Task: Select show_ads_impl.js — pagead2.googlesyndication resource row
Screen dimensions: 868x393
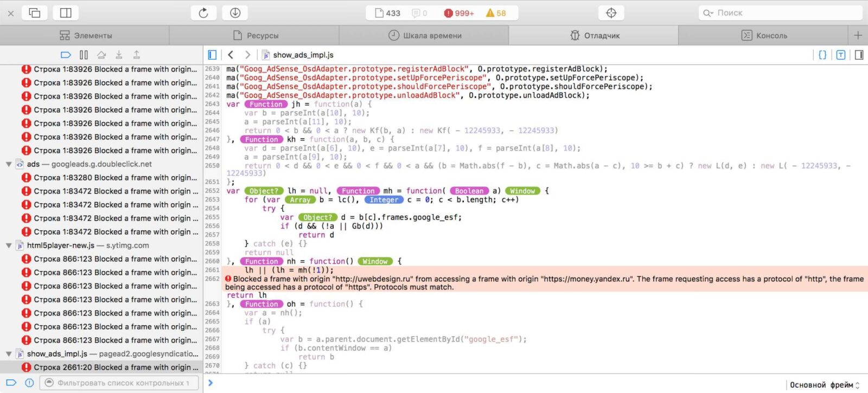Action: click(x=101, y=354)
